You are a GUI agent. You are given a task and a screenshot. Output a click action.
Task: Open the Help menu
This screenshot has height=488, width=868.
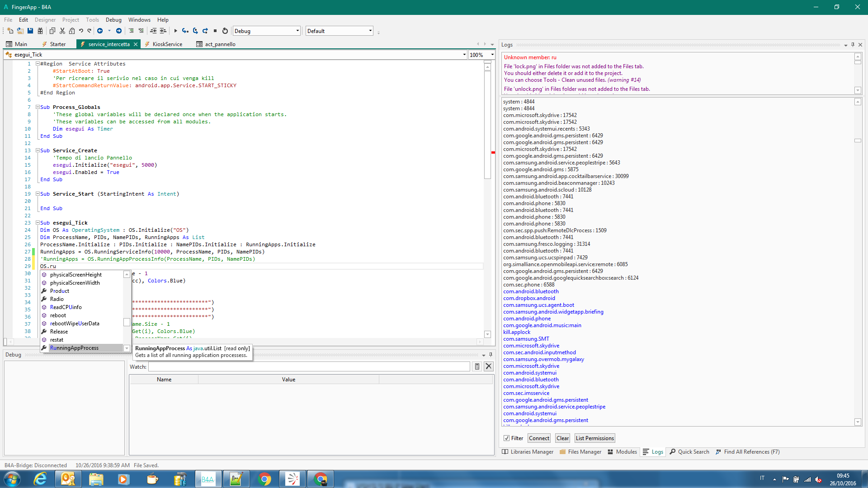(x=163, y=20)
